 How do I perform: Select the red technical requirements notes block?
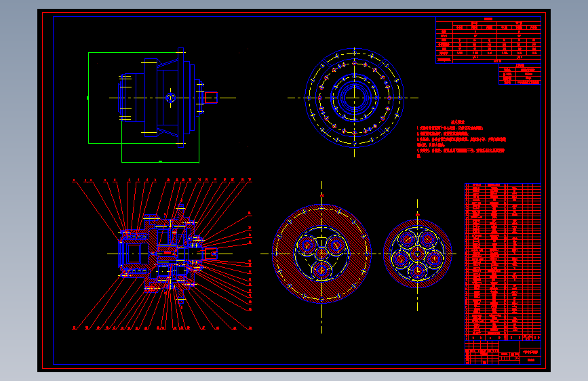(461, 139)
